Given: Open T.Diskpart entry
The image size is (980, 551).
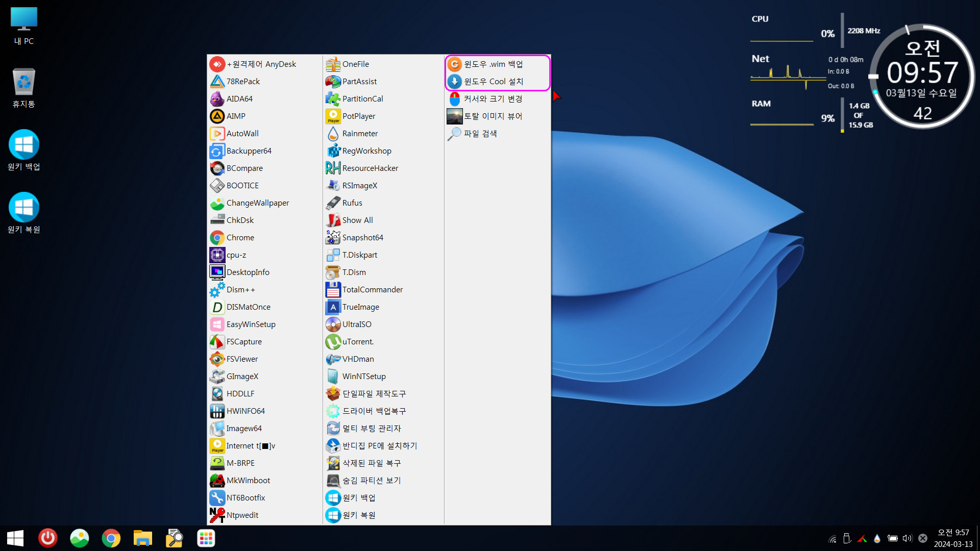Looking at the screenshot, I should point(383,255).
